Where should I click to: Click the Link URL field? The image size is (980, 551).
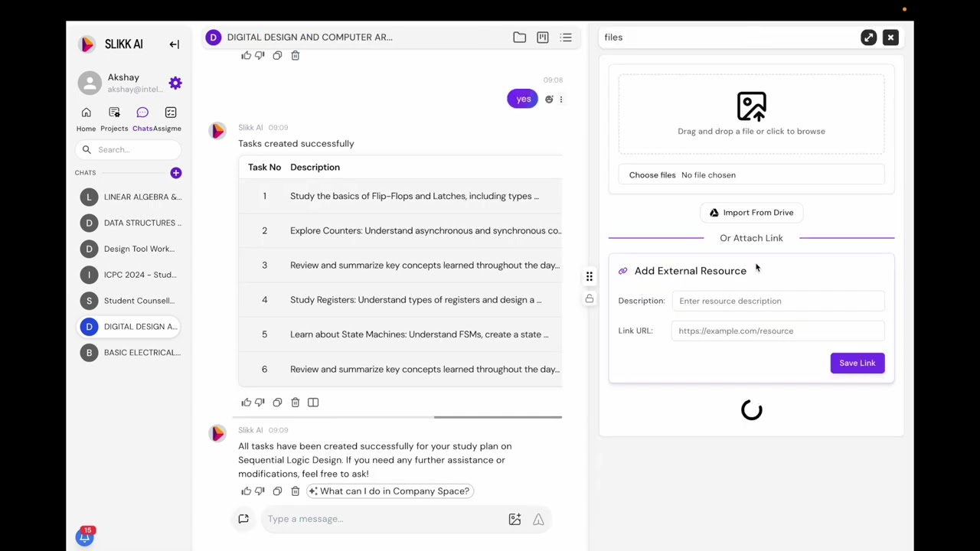point(778,331)
